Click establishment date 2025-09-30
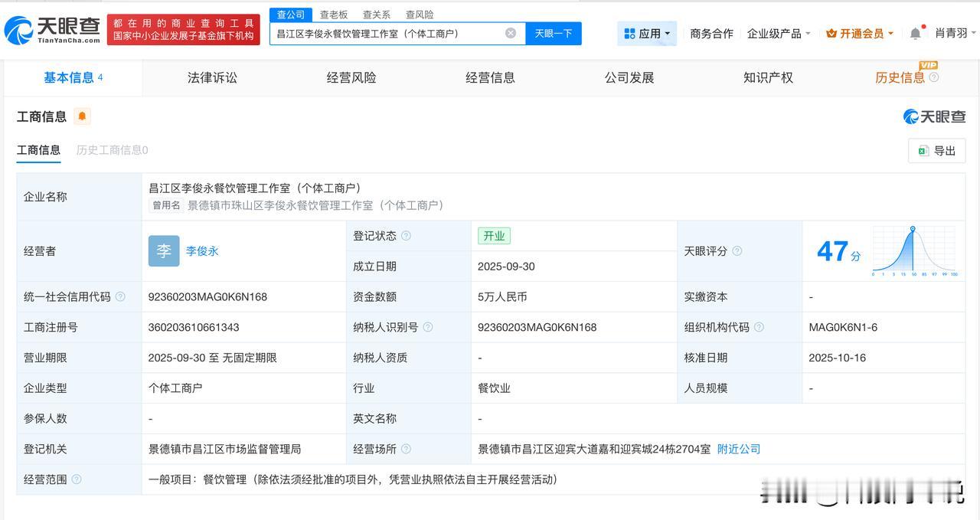This screenshot has width=980, height=520. 506,267
